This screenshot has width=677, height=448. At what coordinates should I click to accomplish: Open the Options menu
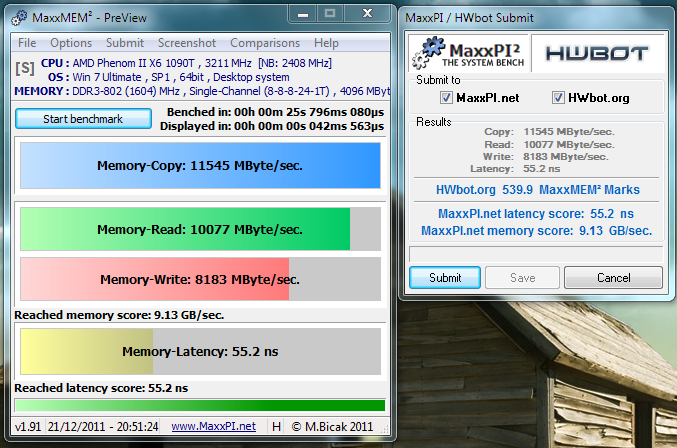[x=71, y=43]
